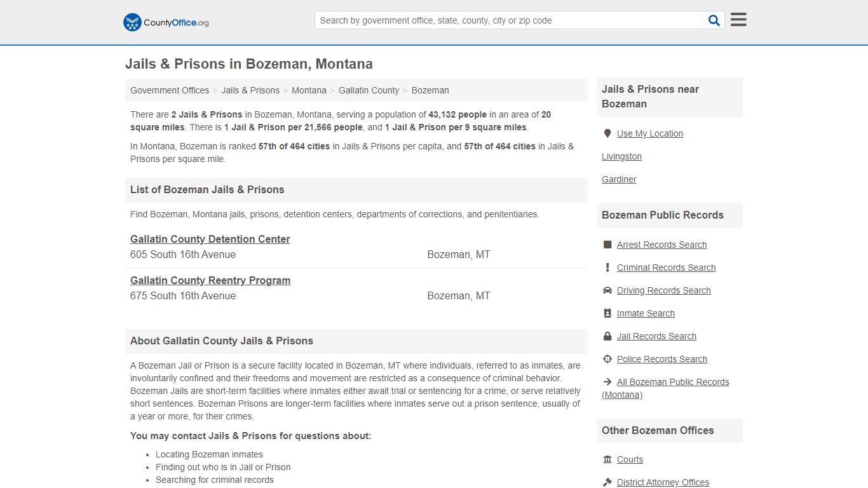Click the Inmate Search badge icon
The image size is (868, 488).
tap(607, 313)
